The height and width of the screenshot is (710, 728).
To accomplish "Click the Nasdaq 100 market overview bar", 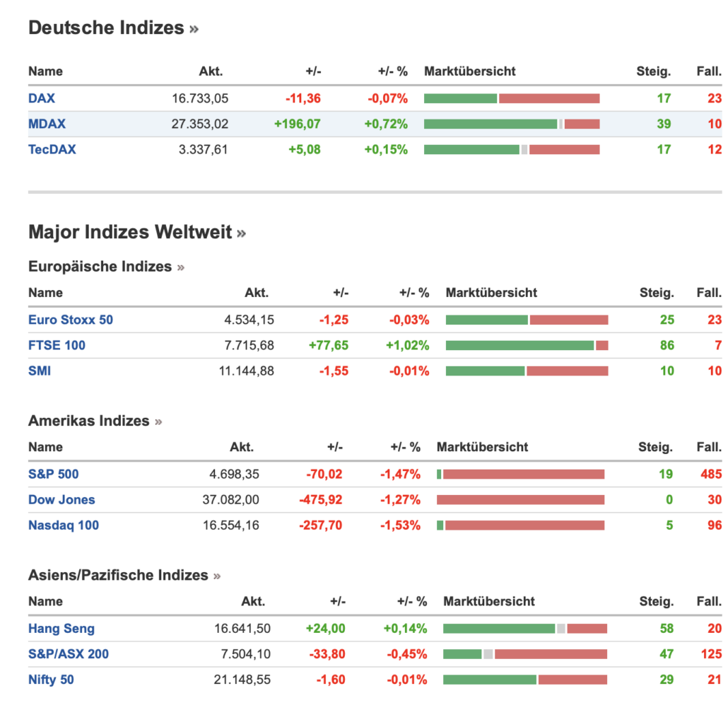I will coord(520,525).
